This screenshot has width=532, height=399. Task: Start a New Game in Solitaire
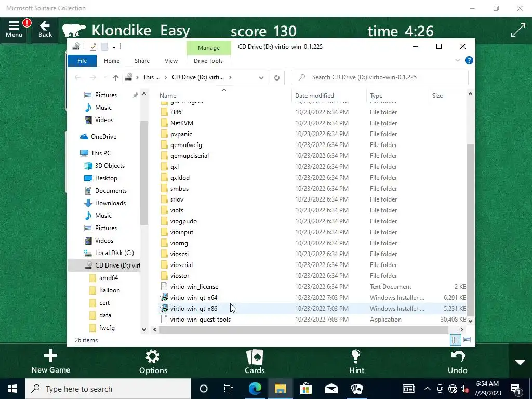[50, 362]
